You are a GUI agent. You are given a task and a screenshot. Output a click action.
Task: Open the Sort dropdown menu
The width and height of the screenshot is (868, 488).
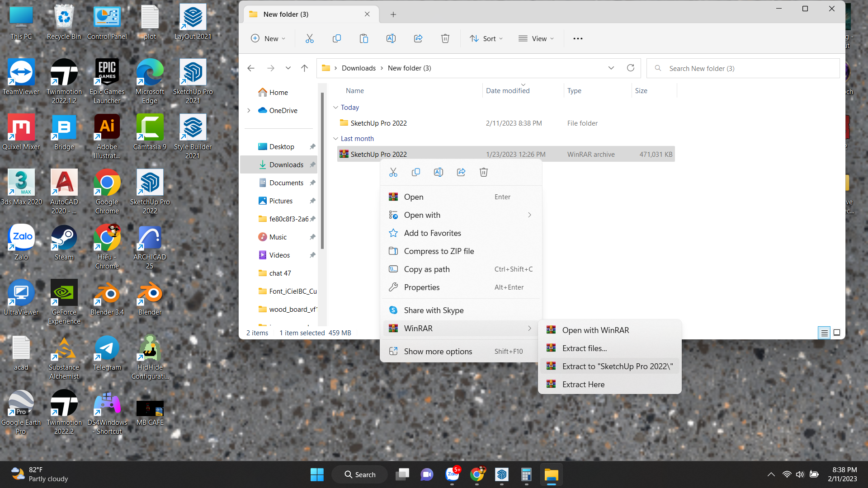(x=486, y=39)
